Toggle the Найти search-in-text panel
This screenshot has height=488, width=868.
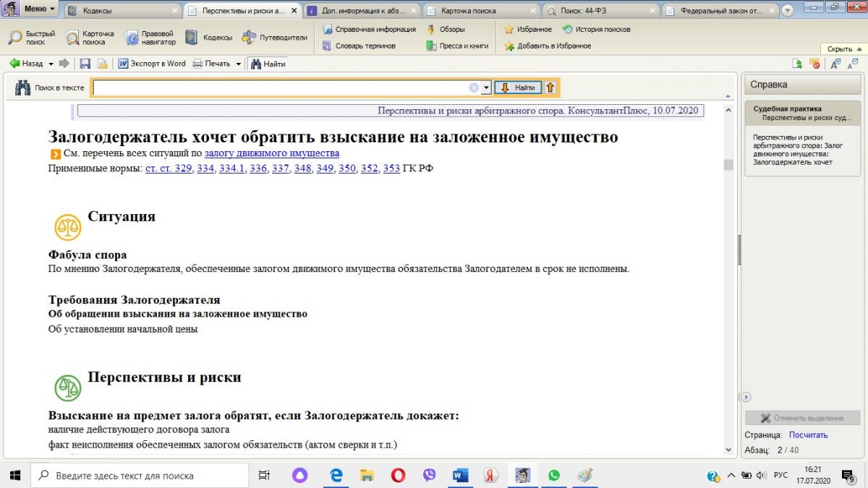(268, 64)
